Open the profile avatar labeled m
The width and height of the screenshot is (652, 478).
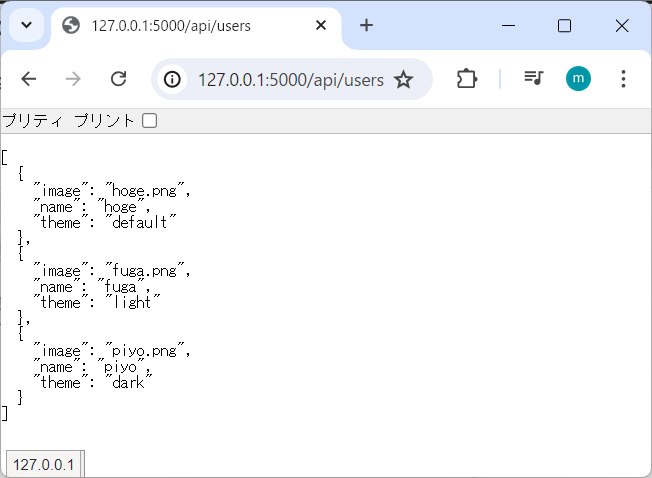(x=578, y=79)
